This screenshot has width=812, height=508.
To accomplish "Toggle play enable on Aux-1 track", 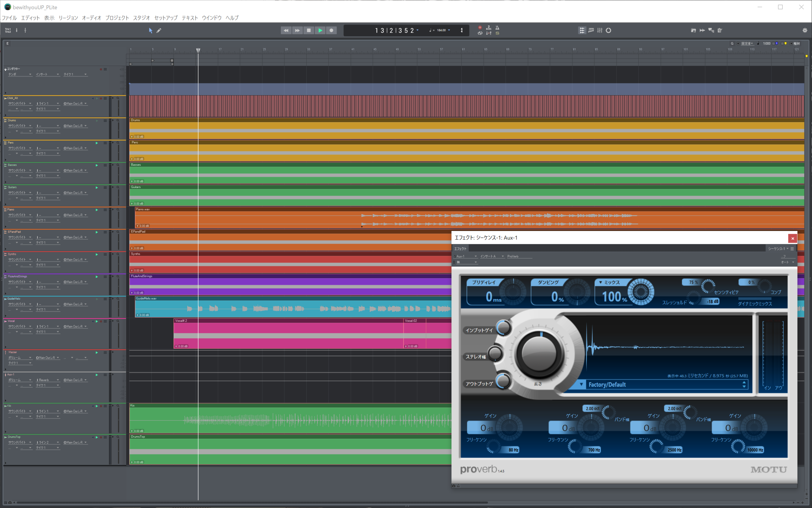I will [x=97, y=375].
